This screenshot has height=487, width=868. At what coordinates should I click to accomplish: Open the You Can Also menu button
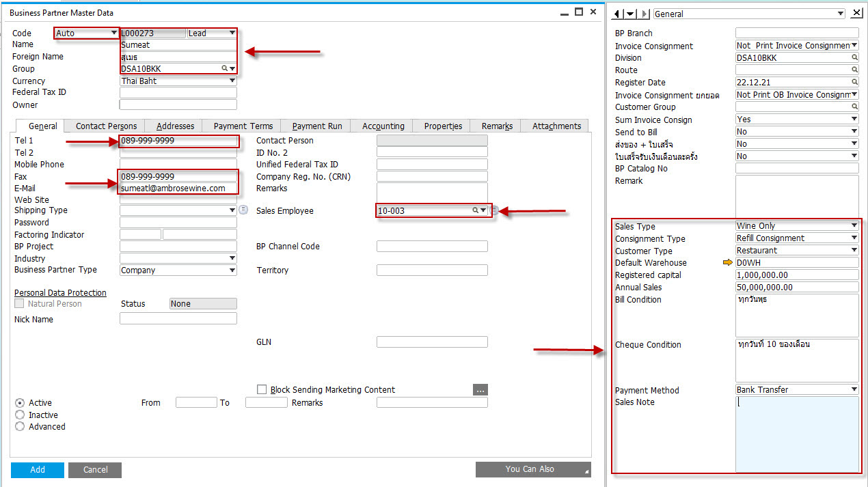click(x=533, y=469)
